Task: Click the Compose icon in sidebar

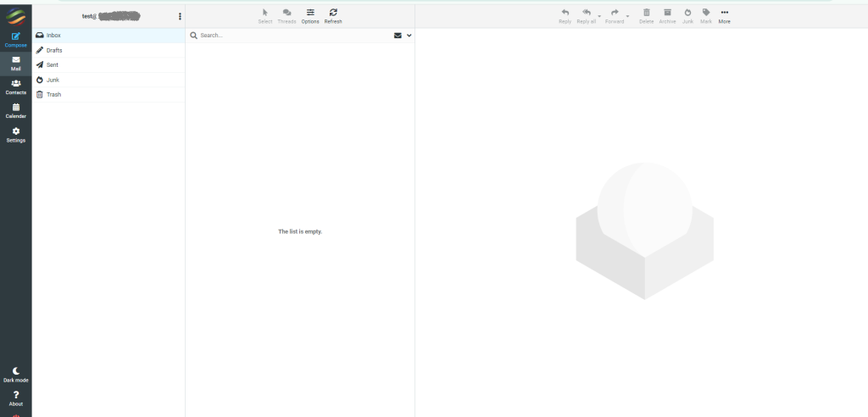Action: pyautogui.click(x=15, y=37)
